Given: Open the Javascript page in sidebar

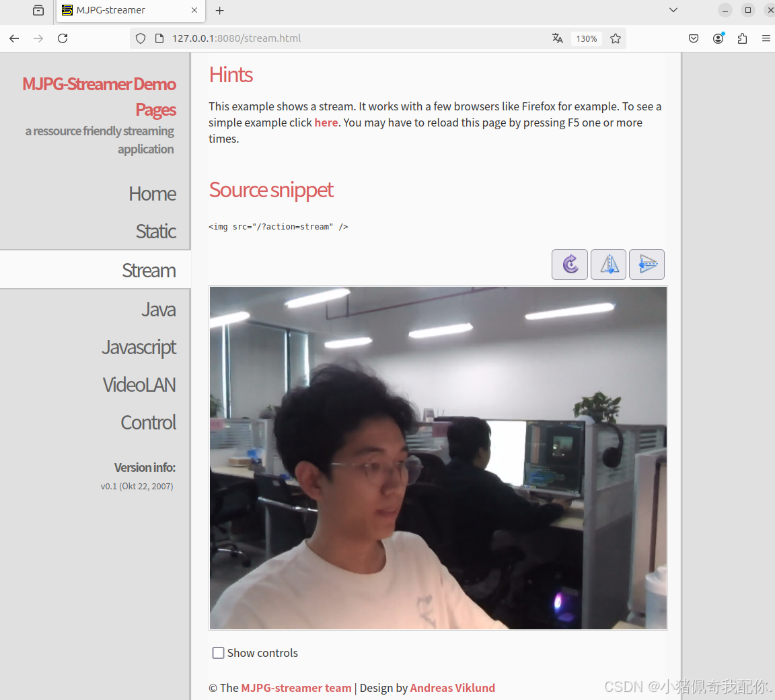Looking at the screenshot, I should tap(139, 347).
